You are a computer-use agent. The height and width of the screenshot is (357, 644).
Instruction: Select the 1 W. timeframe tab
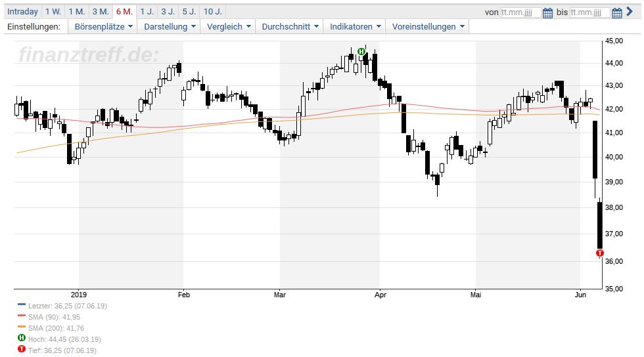click(x=53, y=12)
